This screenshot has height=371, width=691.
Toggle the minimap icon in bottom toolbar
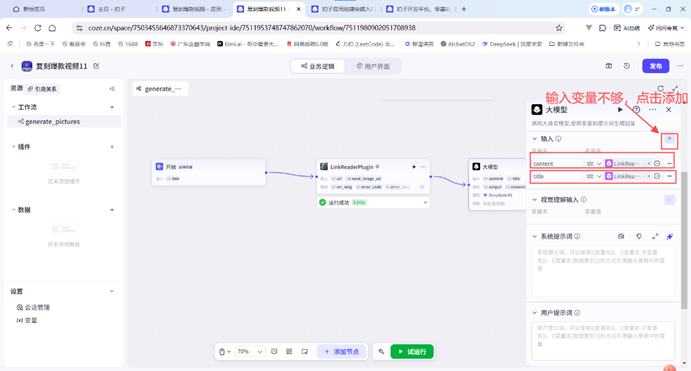[x=305, y=352]
